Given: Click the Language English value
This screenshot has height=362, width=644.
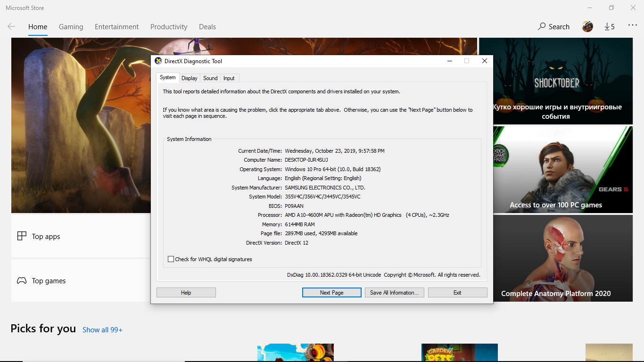Looking at the screenshot, I should tap(323, 178).
